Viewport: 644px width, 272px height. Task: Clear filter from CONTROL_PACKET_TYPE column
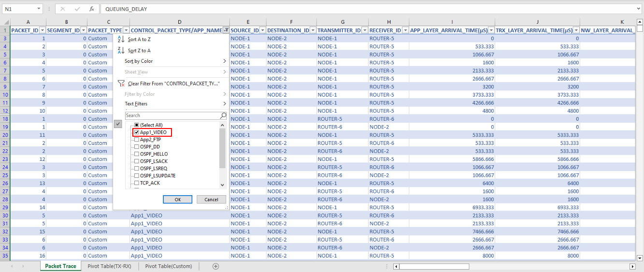(173, 84)
